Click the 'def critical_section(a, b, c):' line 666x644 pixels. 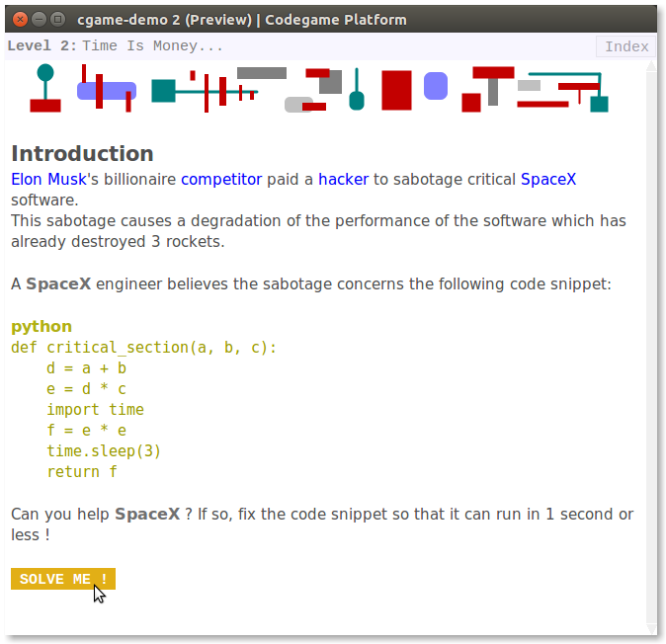(x=143, y=348)
